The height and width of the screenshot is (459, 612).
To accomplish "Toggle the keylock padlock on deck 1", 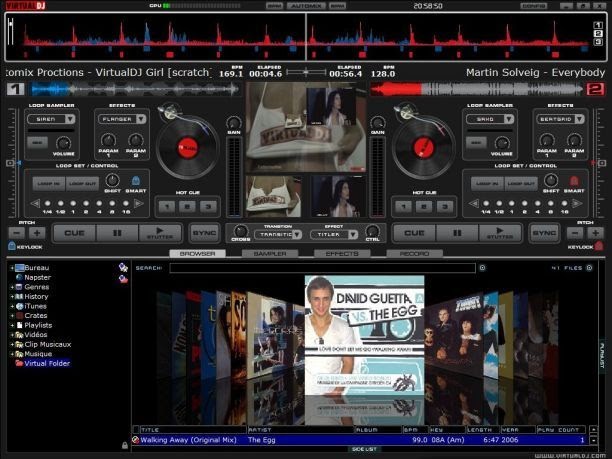I will [x=11, y=246].
